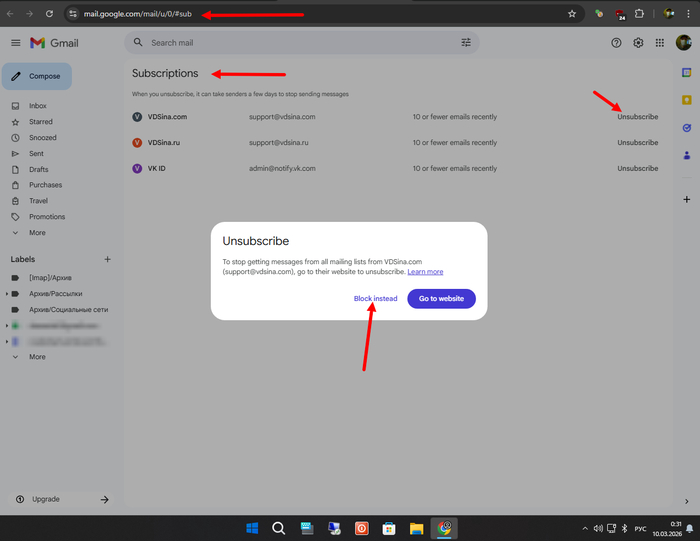Open Google Keep in side panel
The image size is (700, 541).
click(x=687, y=100)
